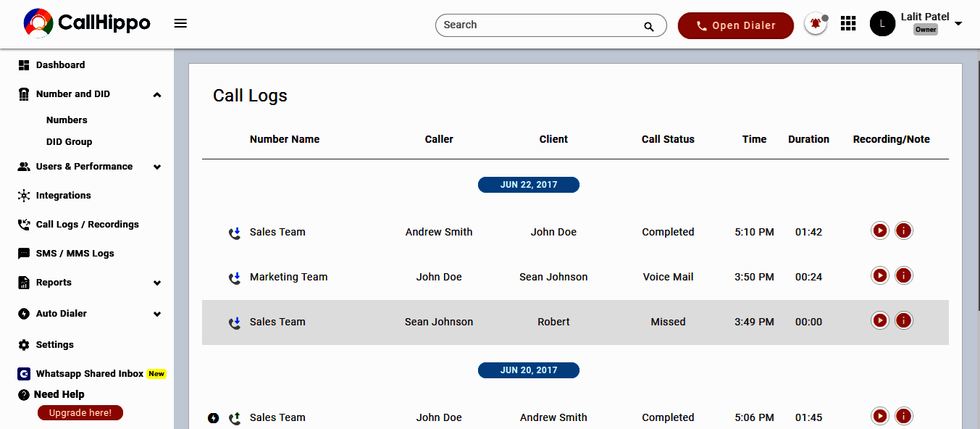The width and height of the screenshot is (980, 429).
Task: Open Lalit Patel account dropdown
Action: coord(958,24)
